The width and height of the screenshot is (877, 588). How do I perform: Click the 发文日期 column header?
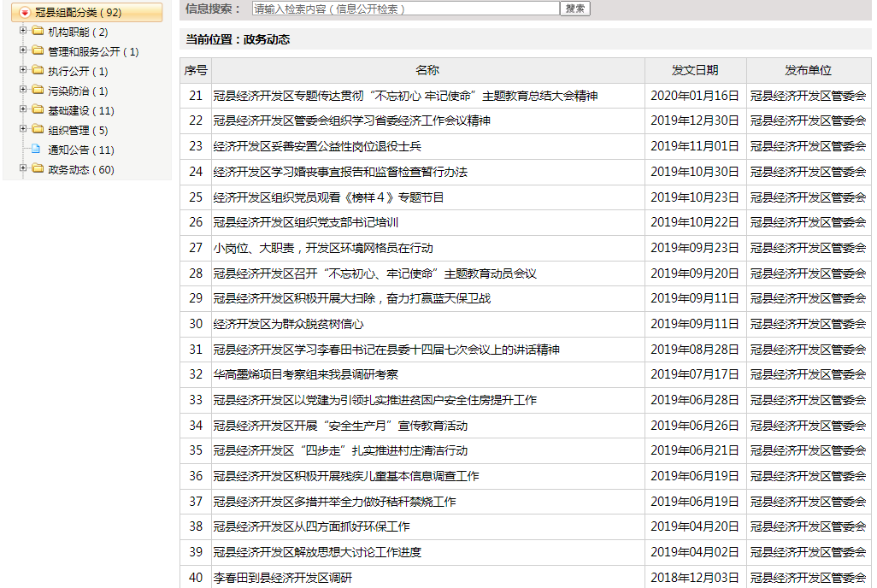tap(695, 70)
